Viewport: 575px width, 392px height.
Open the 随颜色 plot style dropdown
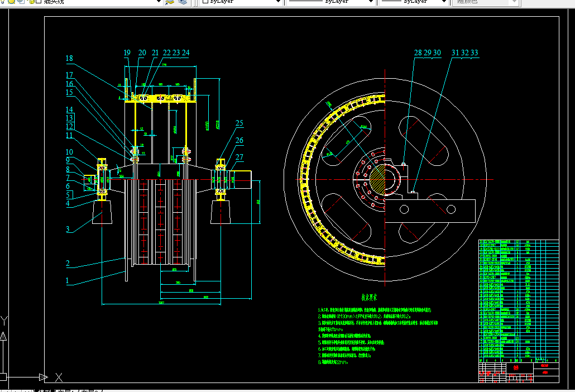tap(514, 2)
